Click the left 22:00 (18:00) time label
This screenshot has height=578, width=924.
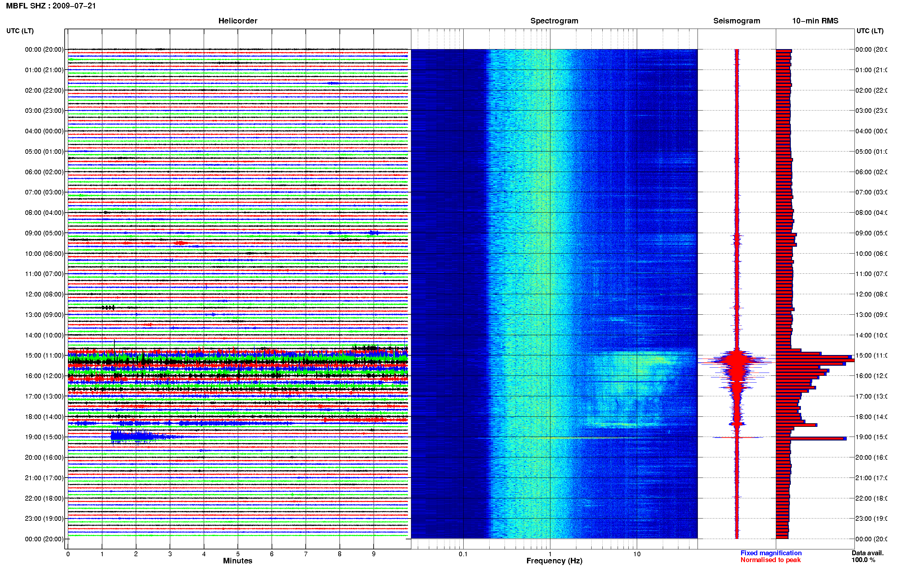[x=44, y=498]
